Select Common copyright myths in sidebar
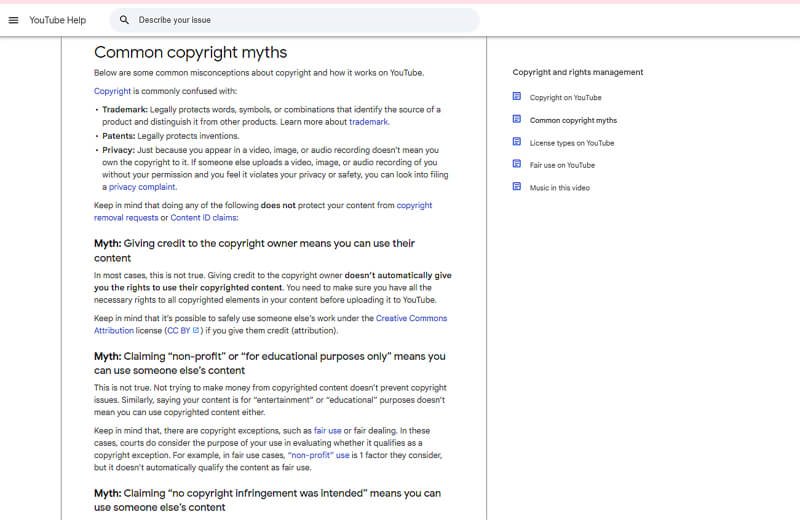 (x=573, y=120)
